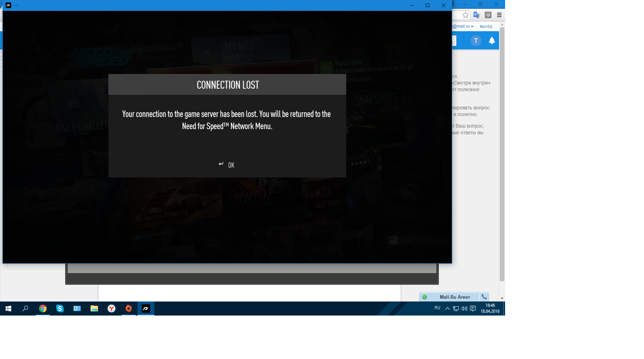Click the Google Translate extension icon

pyautogui.click(x=476, y=15)
